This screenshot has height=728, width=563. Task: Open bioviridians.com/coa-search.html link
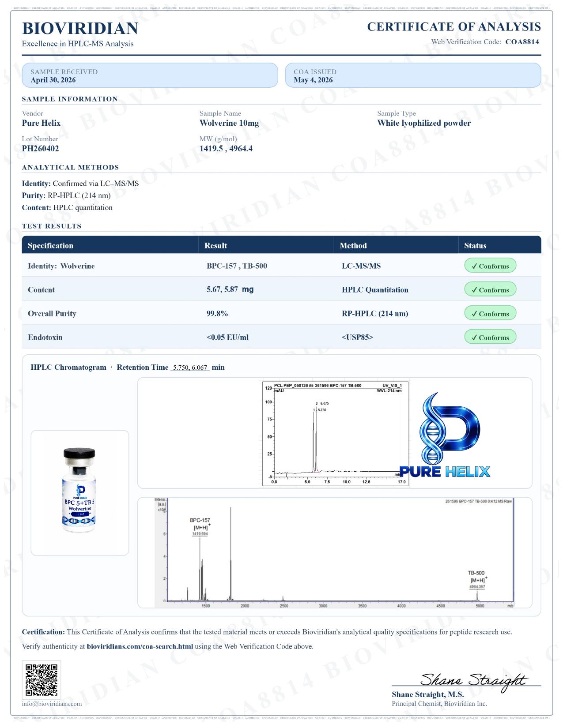(140, 646)
